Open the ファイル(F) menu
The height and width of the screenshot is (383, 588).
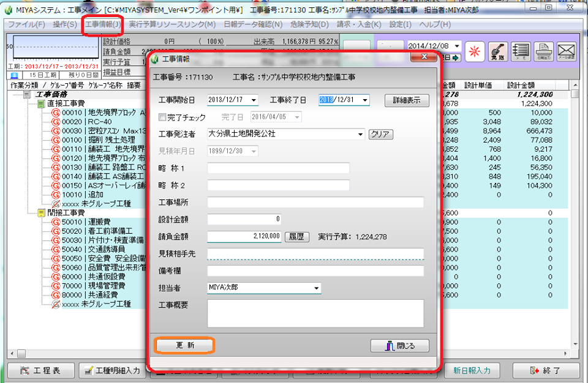[26, 24]
